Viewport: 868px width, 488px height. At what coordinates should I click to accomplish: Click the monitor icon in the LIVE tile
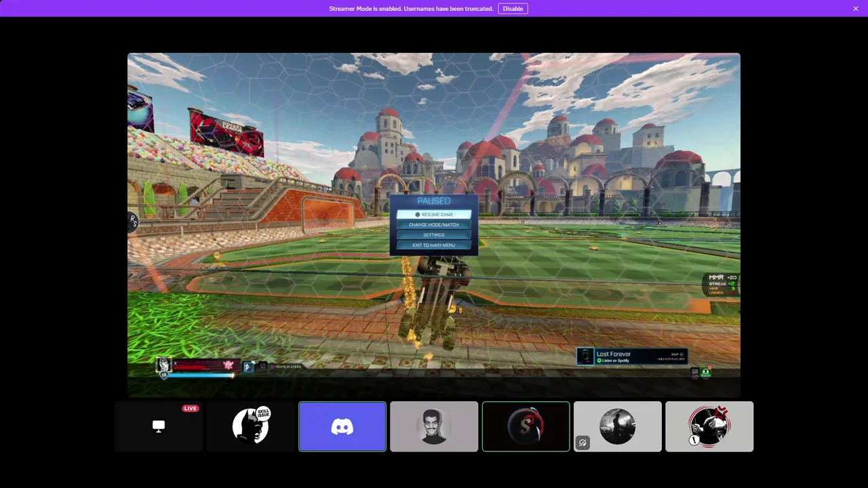[159, 426]
